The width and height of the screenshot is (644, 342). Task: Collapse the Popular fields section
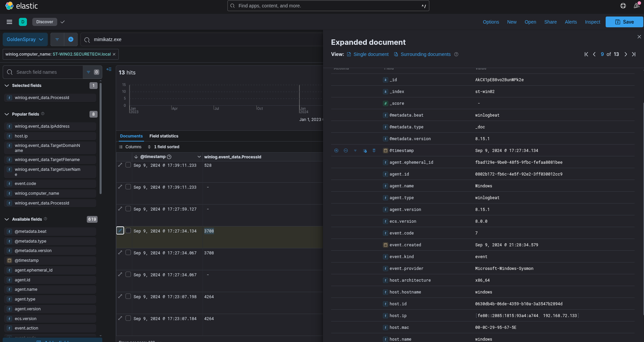[x=7, y=114]
